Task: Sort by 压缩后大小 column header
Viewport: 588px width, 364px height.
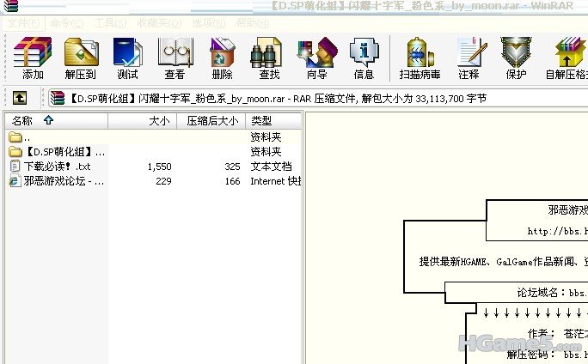Action: pyautogui.click(x=210, y=121)
